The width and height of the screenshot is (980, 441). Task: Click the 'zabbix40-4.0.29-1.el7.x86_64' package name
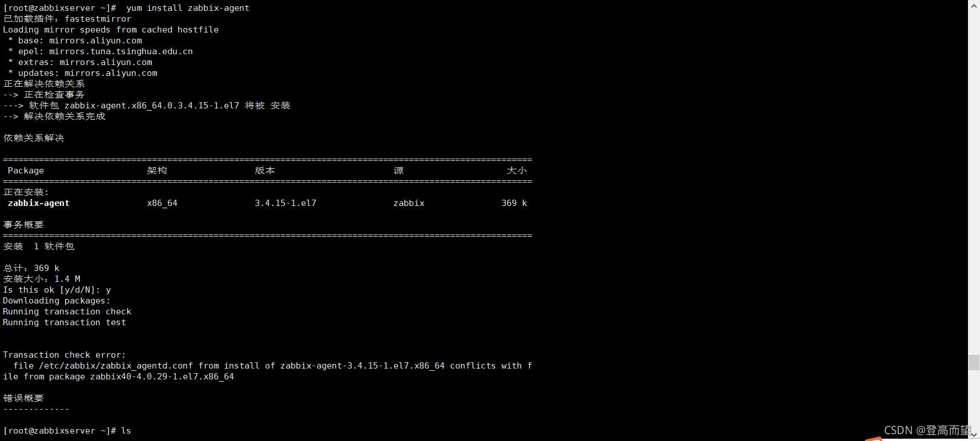162,377
